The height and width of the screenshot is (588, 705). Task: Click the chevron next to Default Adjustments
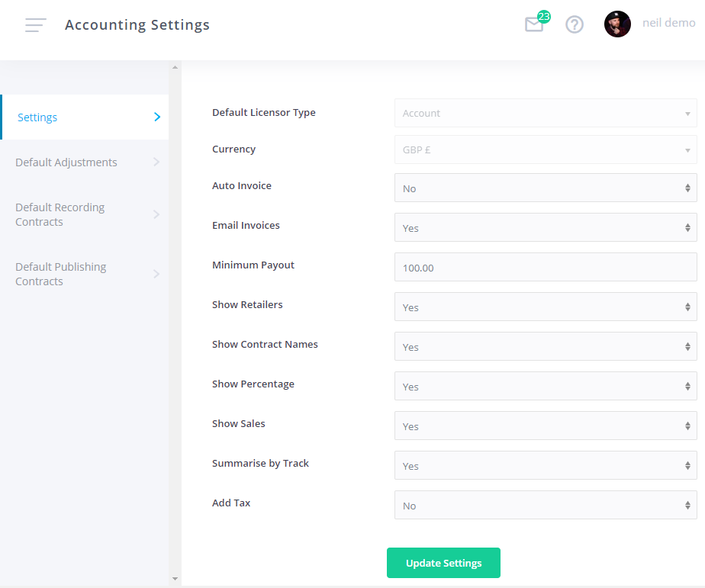pos(157,162)
